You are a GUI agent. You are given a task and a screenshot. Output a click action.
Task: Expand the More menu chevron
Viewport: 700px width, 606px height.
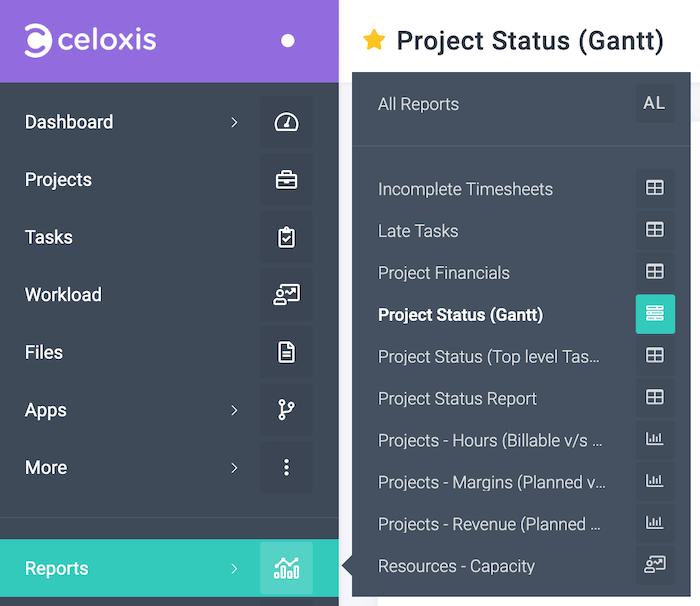(x=234, y=467)
